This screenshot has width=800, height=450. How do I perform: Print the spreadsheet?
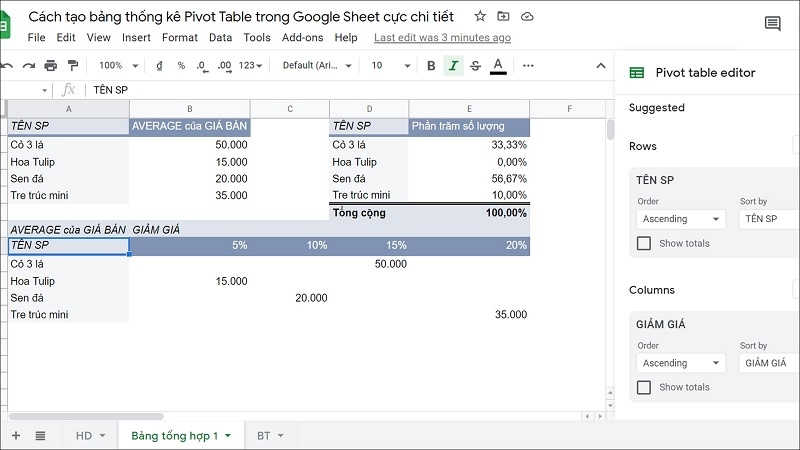tap(51, 65)
